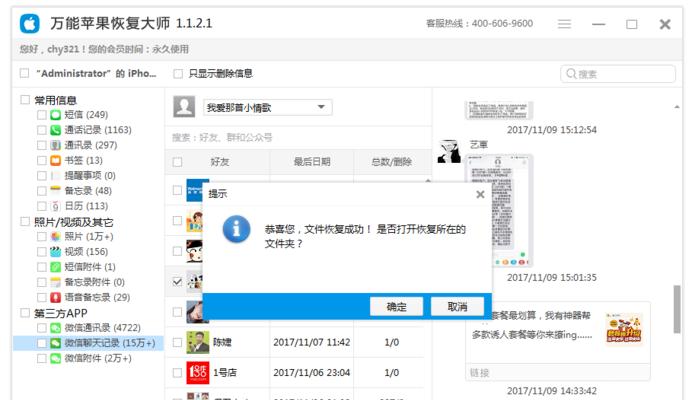The width and height of the screenshot is (692, 400).
Task: Click the user avatar beside account dropdown
Action: [184, 107]
